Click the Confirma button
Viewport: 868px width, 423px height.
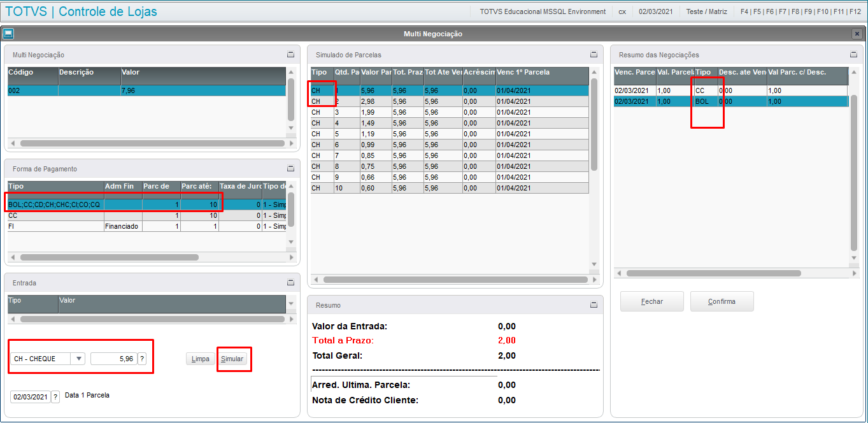coord(722,301)
